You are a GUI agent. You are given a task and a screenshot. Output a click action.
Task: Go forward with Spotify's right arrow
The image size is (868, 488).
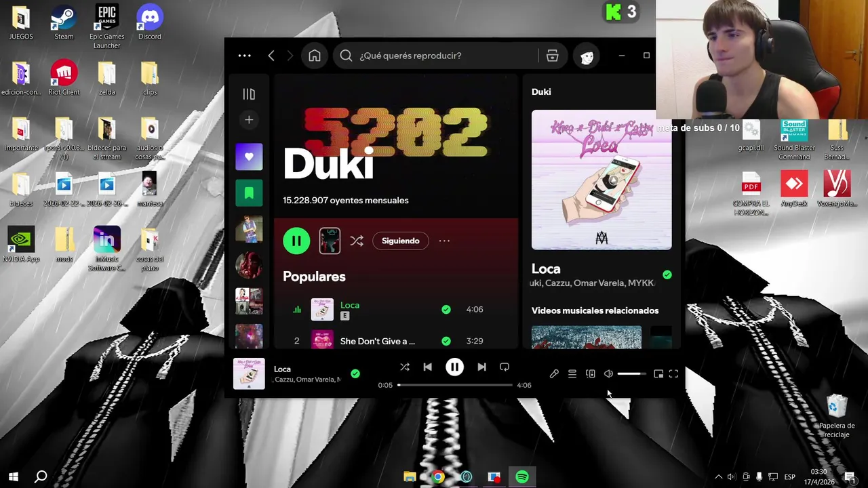(290, 56)
